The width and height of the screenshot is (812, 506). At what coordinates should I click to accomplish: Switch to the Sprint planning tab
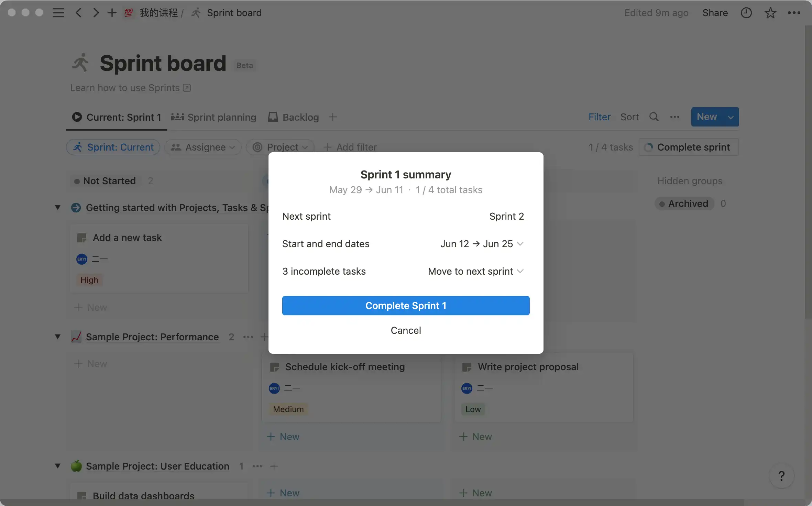pos(214,117)
